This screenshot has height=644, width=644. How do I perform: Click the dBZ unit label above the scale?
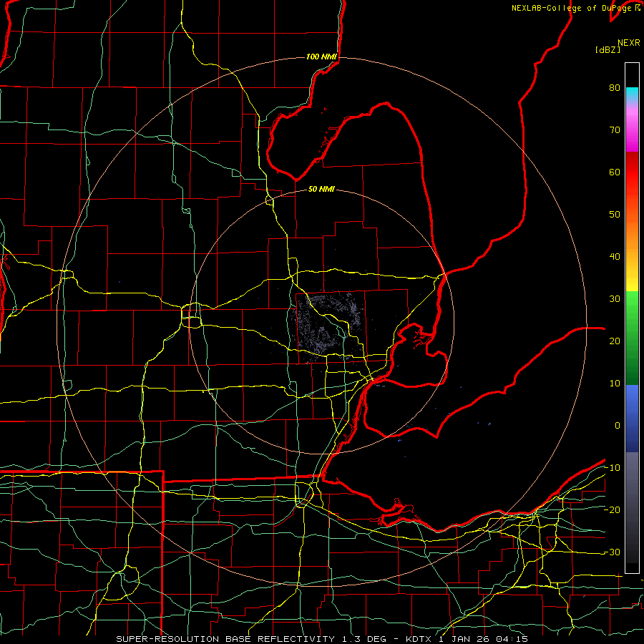click(608, 50)
